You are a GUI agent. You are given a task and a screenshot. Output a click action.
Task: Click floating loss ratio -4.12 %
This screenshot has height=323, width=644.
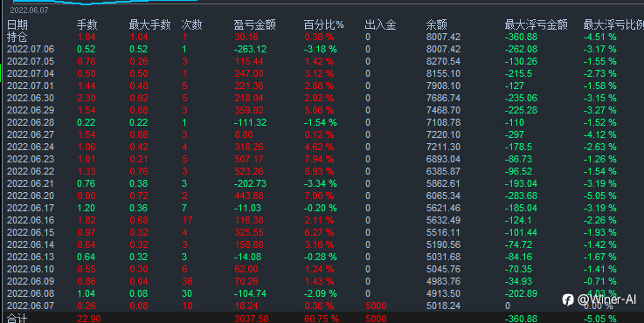click(600, 134)
